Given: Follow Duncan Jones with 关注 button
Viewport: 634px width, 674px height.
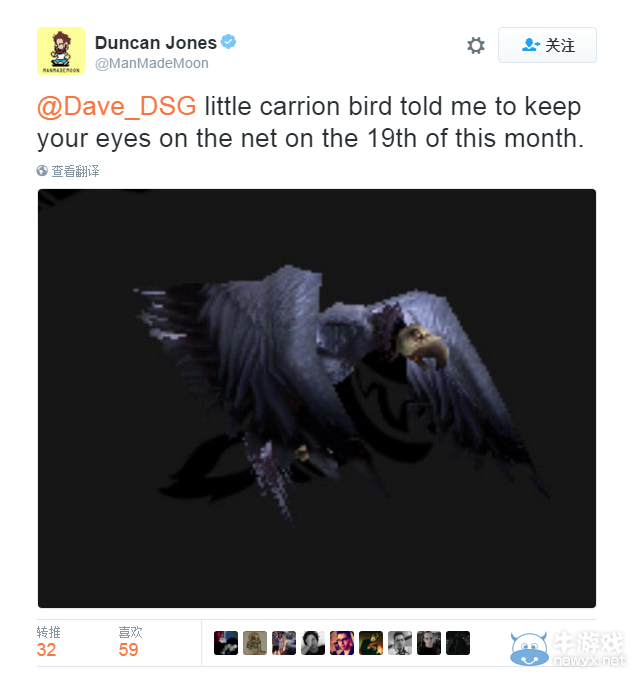Looking at the screenshot, I should [x=547, y=45].
